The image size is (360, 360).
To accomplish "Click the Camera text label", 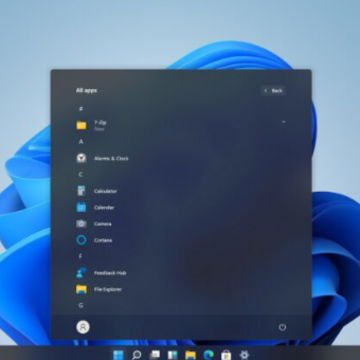I will click(x=103, y=224).
